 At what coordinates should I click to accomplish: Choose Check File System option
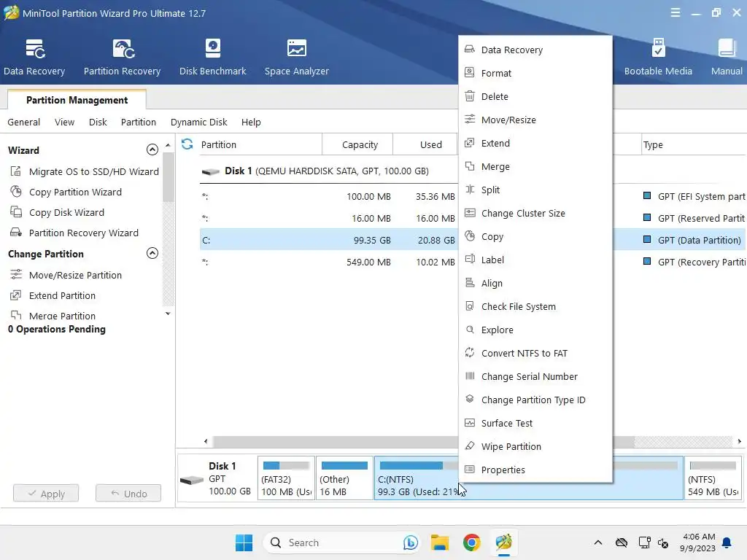[x=535, y=306]
